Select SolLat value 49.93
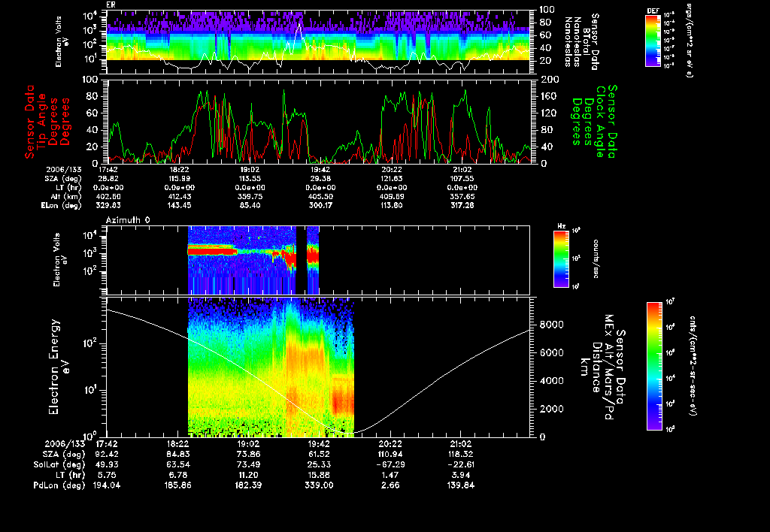Screen dimensions: 770x532 108,464
